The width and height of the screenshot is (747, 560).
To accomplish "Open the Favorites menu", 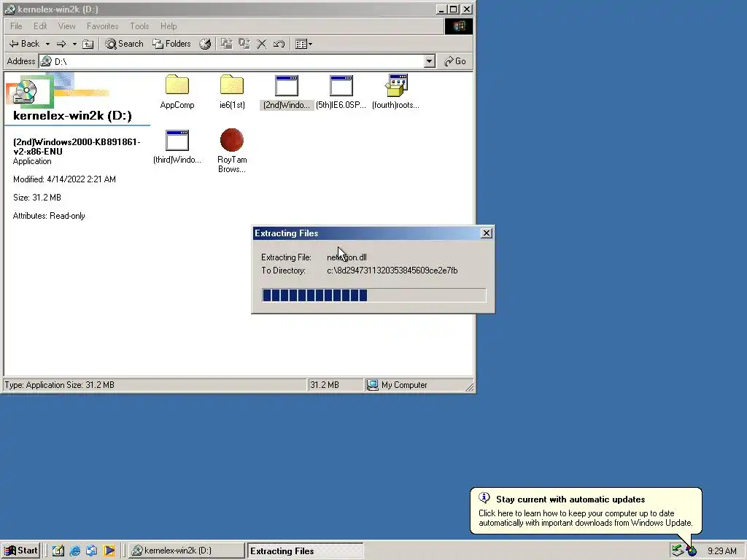I will (x=102, y=26).
